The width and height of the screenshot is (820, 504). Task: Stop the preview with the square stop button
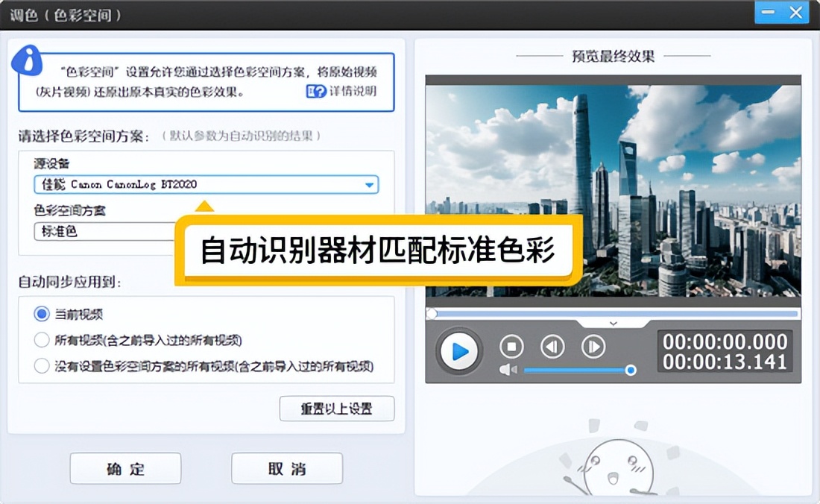point(511,347)
